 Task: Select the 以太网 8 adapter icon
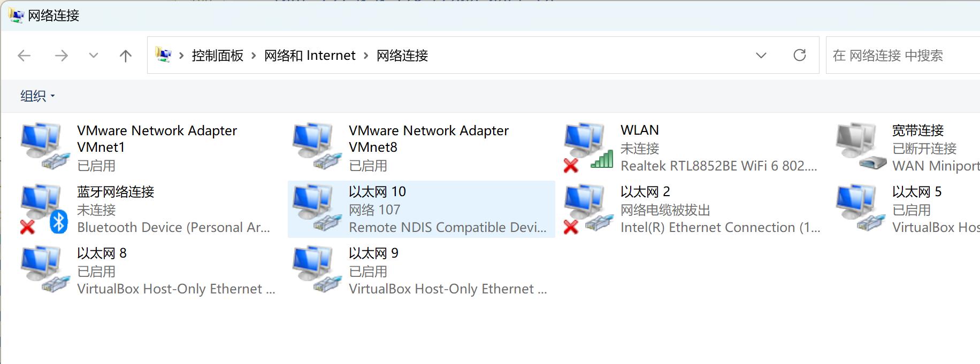pos(45,270)
